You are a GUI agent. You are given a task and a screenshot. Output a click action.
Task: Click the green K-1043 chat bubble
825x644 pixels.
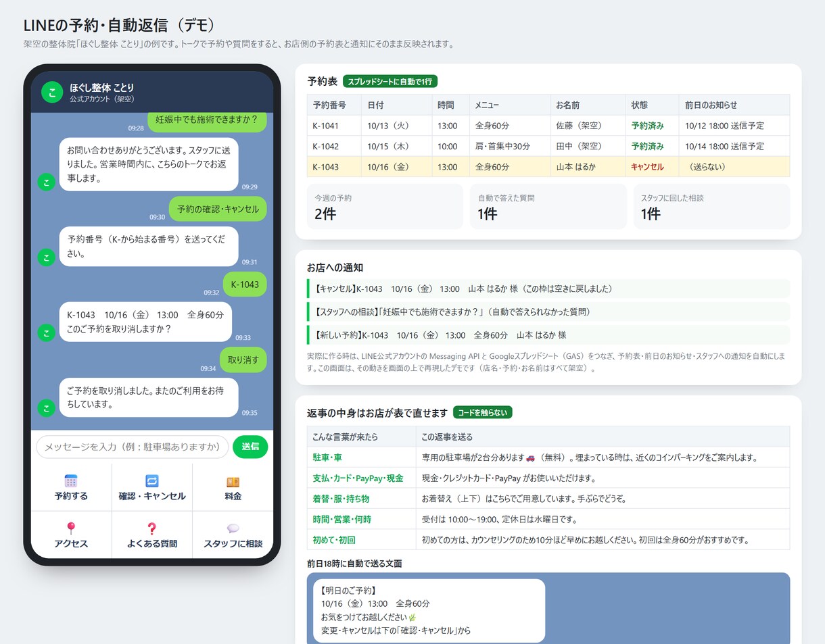[245, 284]
